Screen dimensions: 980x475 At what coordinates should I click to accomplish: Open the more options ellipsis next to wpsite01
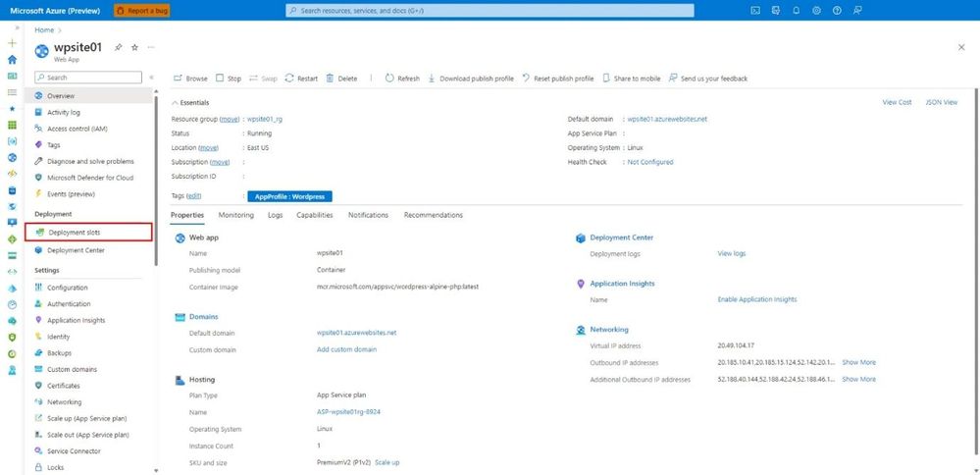151,47
